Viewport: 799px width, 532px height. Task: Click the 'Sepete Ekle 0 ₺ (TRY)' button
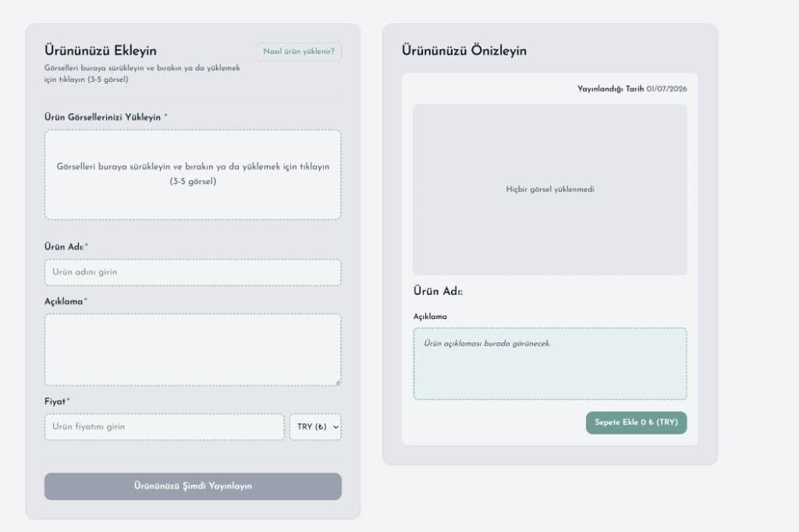(636, 423)
